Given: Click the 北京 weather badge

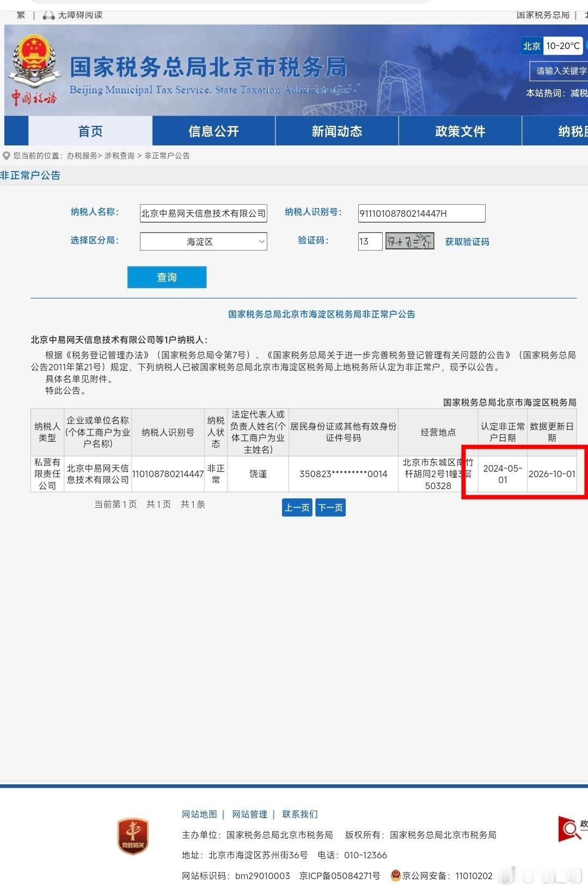Looking at the screenshot, I should click(532, 46).
